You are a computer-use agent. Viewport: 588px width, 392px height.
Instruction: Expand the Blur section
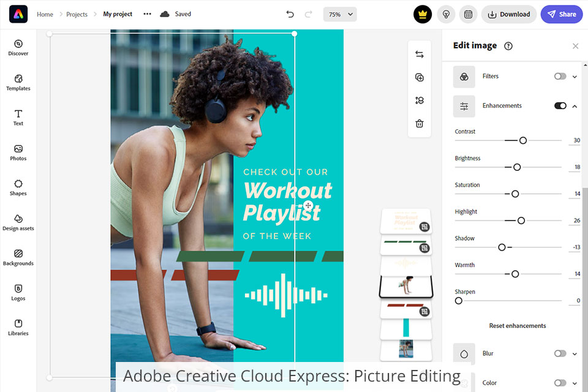[x=575, y=354]
